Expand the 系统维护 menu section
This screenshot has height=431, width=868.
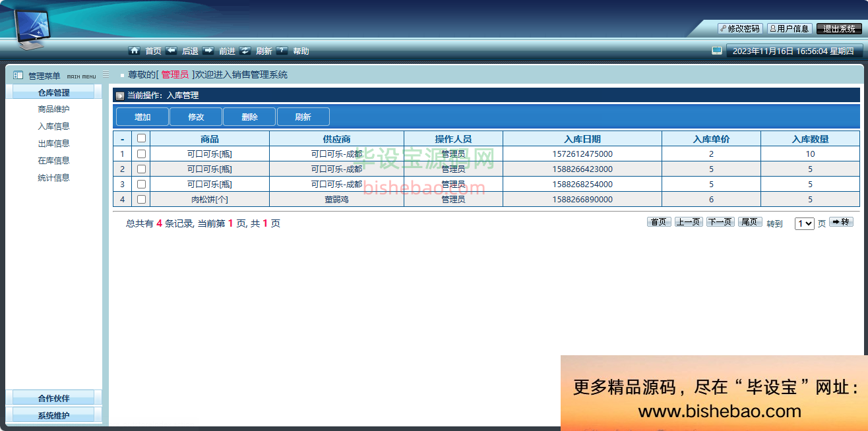[53, 415]
